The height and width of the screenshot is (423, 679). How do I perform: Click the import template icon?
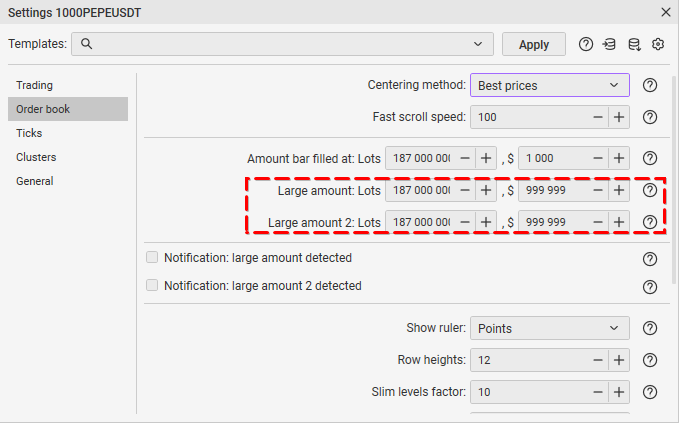[x=609, y=44]
